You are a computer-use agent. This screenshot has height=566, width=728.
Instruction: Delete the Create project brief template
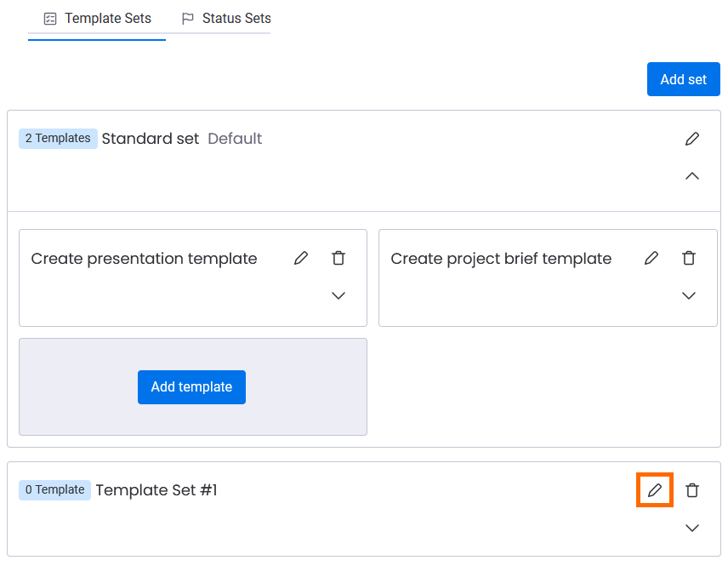click(689, 258)
